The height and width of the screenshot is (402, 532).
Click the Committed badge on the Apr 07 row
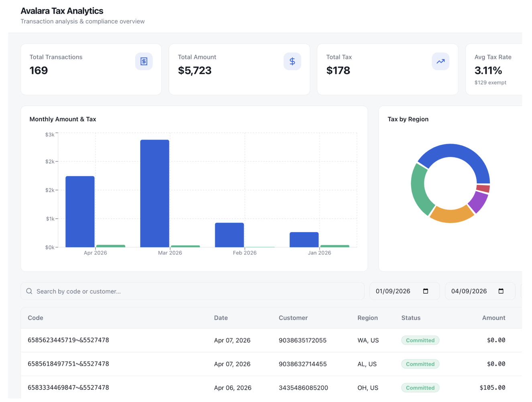420,340
